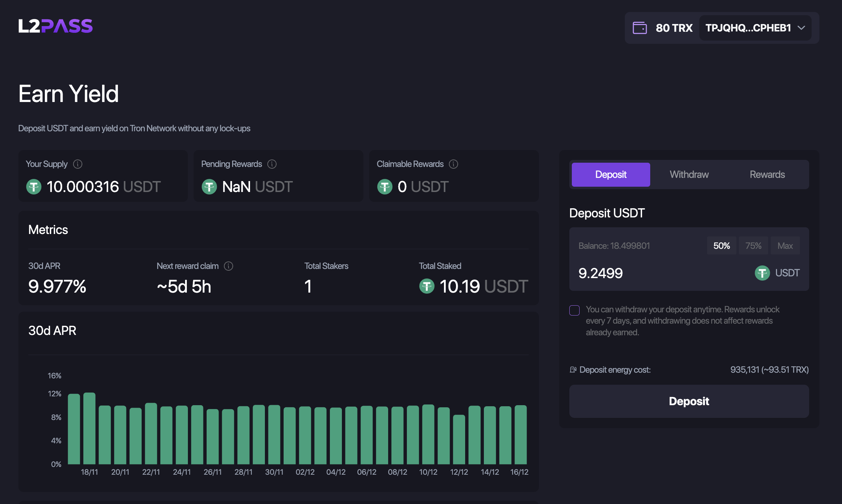Open the Rewards tab

click(x=767, y=174)
